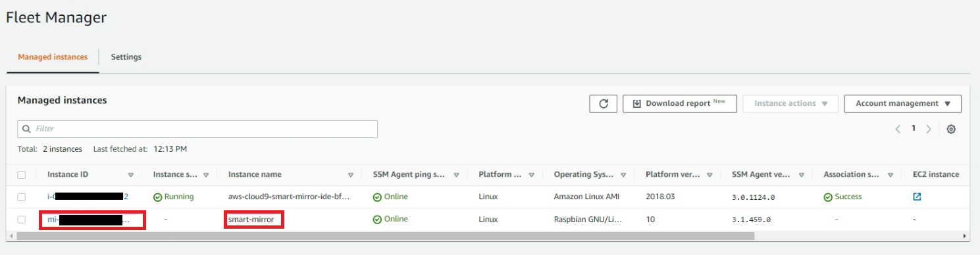This screenshot has width=980, height=255.
Task: Click the smart-mirror instance name
Action: point(251,219)
